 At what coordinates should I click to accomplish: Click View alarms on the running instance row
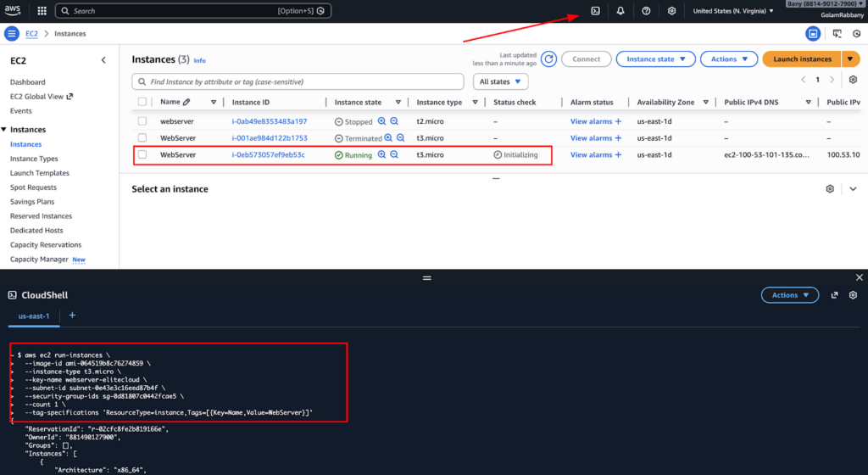(596, 154)
